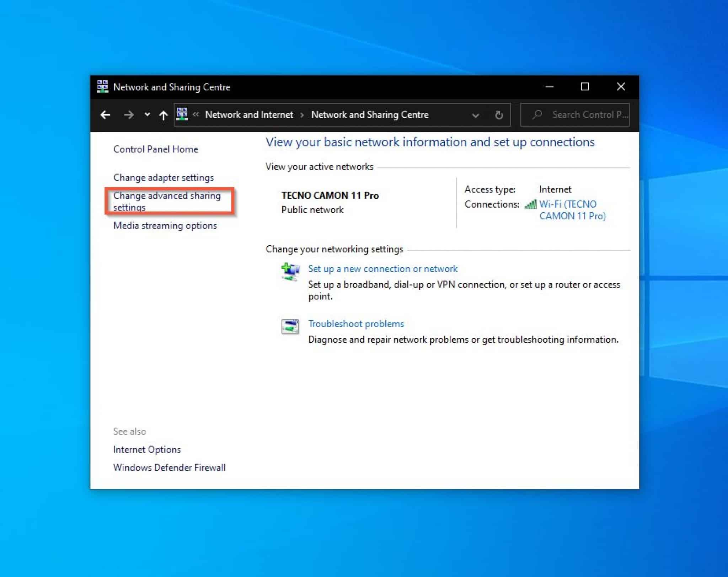Click the up one level arrow
The width and height of the screenshot is (728, 577).
[x=163, y=114]
